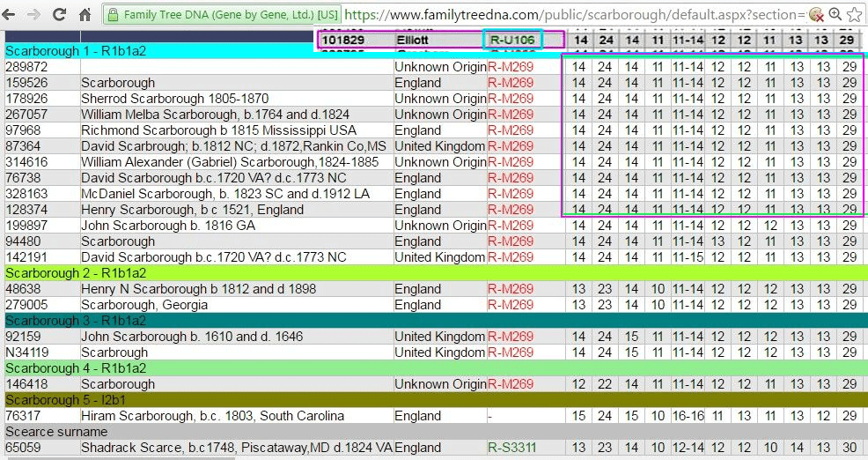Click kit number 92159
The image size is (868, 460).
[23, 337]
